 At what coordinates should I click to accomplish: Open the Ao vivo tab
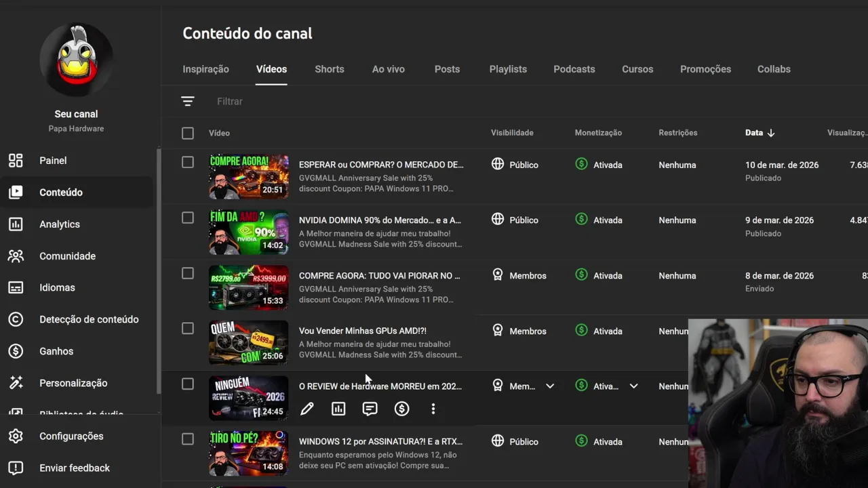[389, 69]
